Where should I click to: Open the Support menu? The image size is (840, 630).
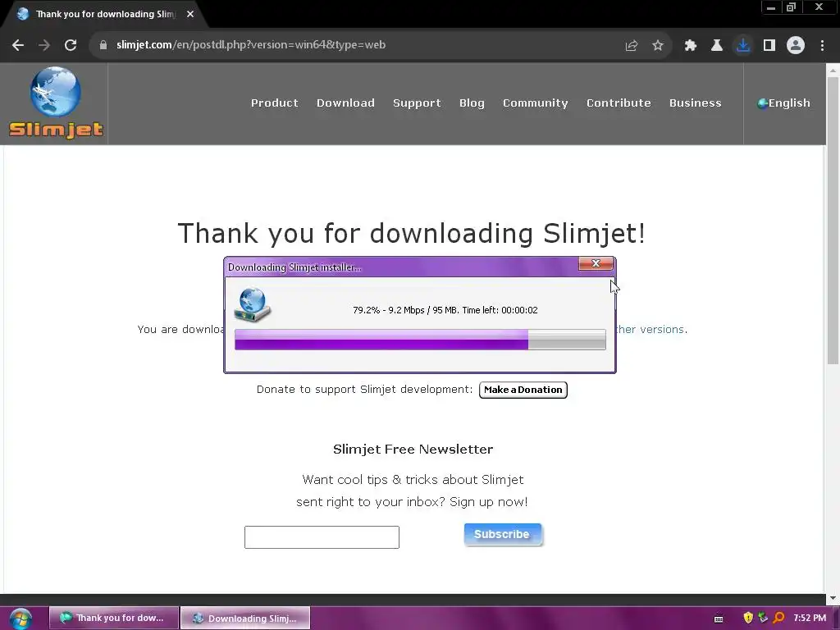pos(417,103)
